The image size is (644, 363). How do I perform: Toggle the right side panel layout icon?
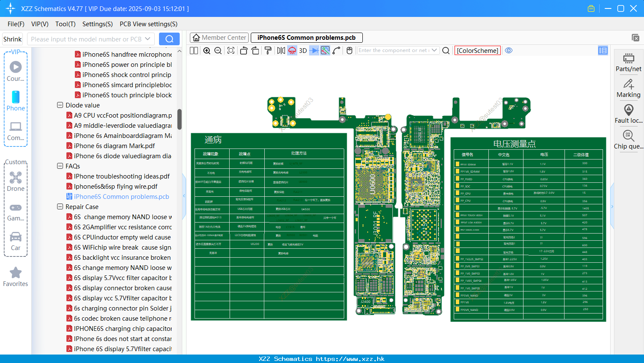(603, 50)
